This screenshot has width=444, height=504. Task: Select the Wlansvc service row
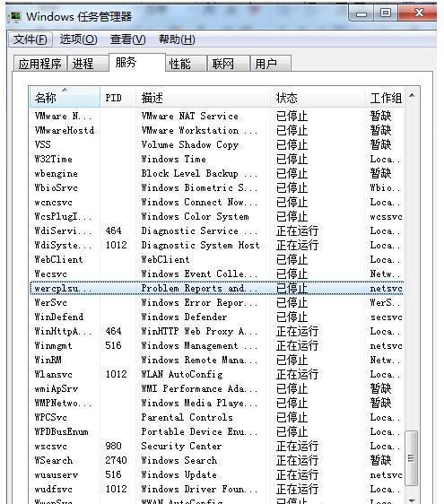click(x=217, y=374)
